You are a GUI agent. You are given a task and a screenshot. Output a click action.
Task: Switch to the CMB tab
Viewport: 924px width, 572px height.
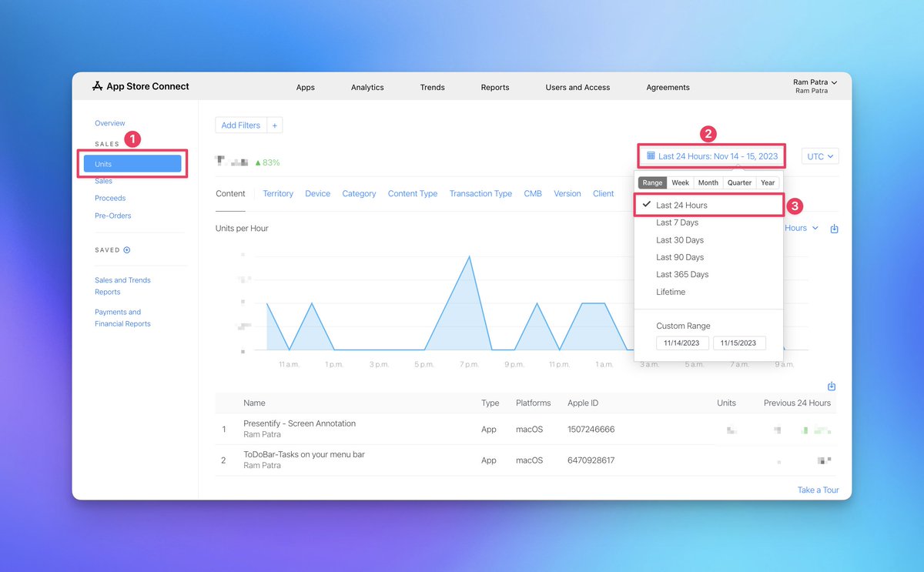533,194
